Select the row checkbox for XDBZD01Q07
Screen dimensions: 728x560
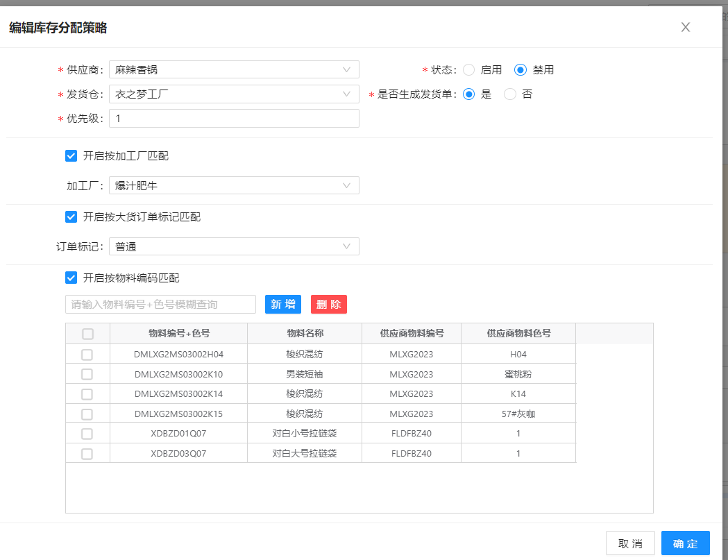click(x=87, y=434)
